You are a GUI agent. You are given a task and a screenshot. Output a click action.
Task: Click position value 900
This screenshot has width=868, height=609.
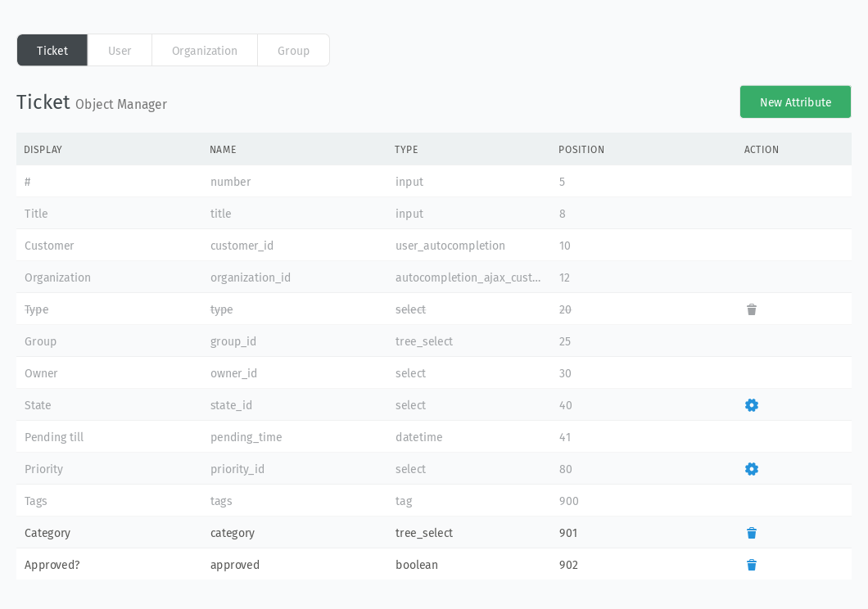(568, 501)
